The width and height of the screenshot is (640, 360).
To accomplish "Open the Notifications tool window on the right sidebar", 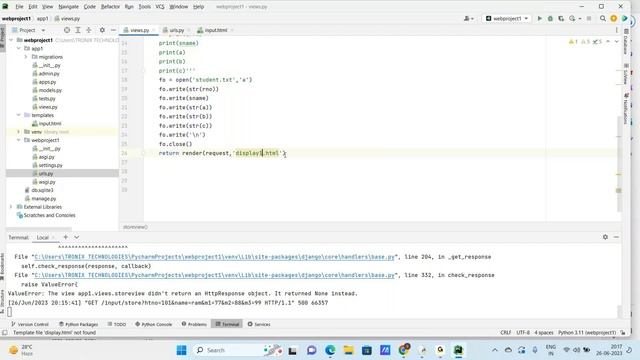I will [x=625, y=108].
